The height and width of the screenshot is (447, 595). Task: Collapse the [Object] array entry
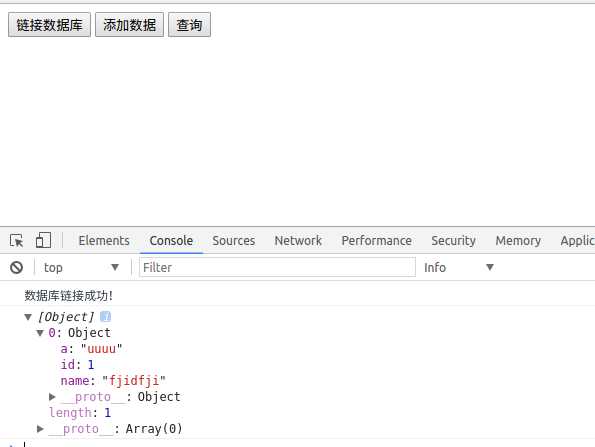(28, 317)
